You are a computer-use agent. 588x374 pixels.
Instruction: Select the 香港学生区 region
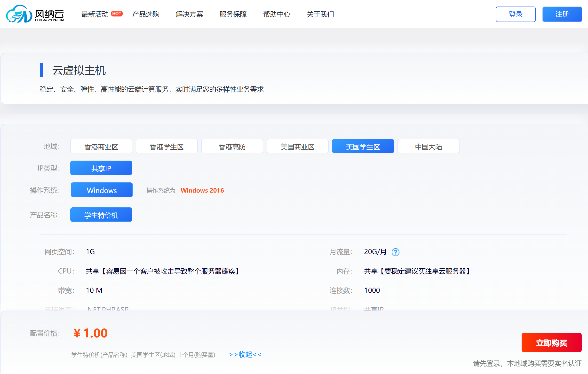(167, 146)
